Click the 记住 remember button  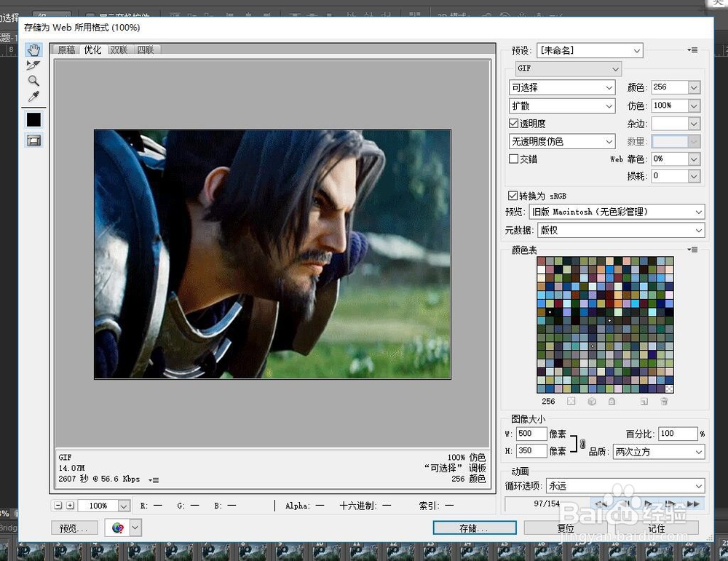point(657,528)
